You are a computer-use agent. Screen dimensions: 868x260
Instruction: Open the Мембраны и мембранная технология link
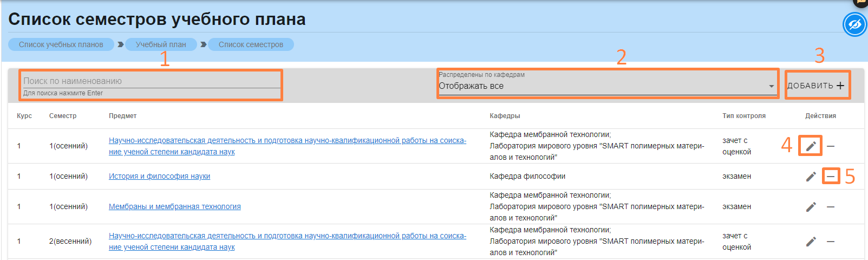click(x=174, y=206)
